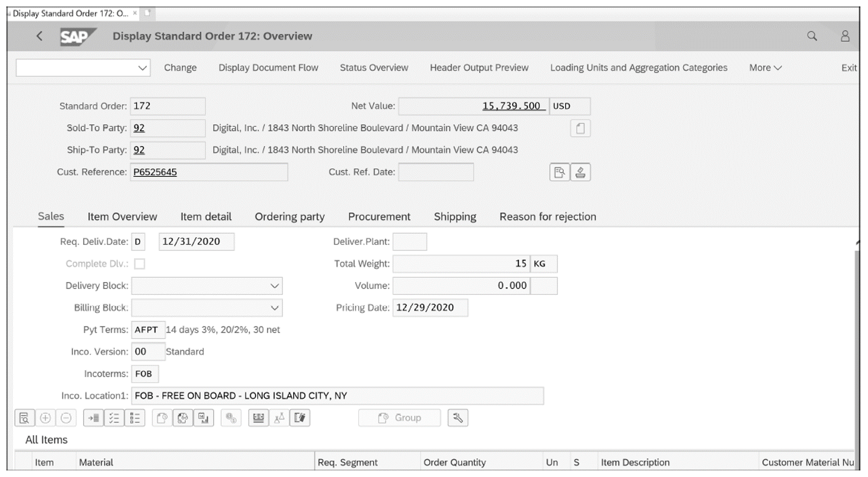
Task: Toggle the Complete Dlv. checkbox
Action: coord(139,263)
